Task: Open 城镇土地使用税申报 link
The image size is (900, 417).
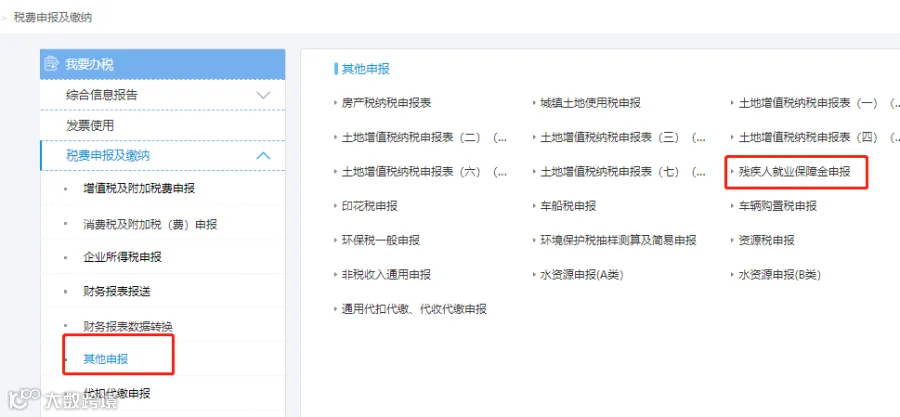Action: click(x=590, y=103)
